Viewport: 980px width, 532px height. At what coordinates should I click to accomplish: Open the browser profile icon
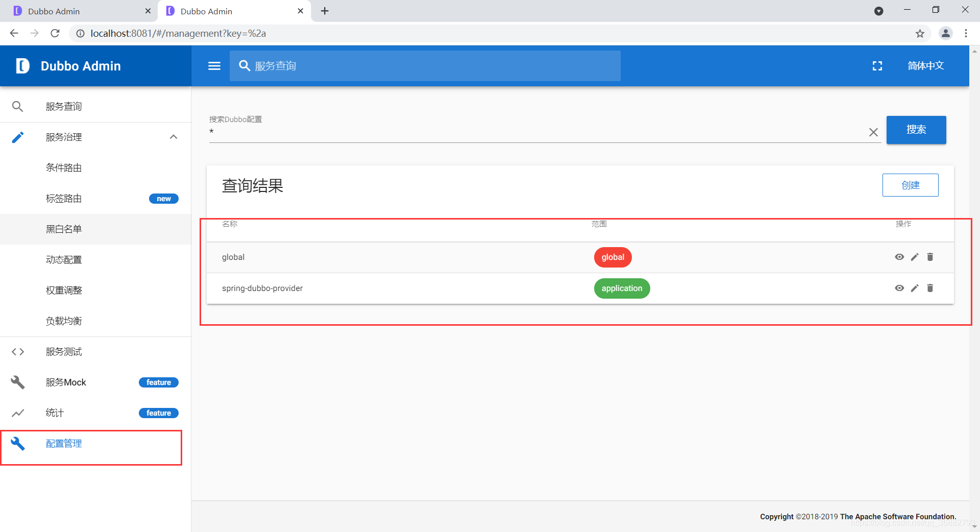click(946, 33)
